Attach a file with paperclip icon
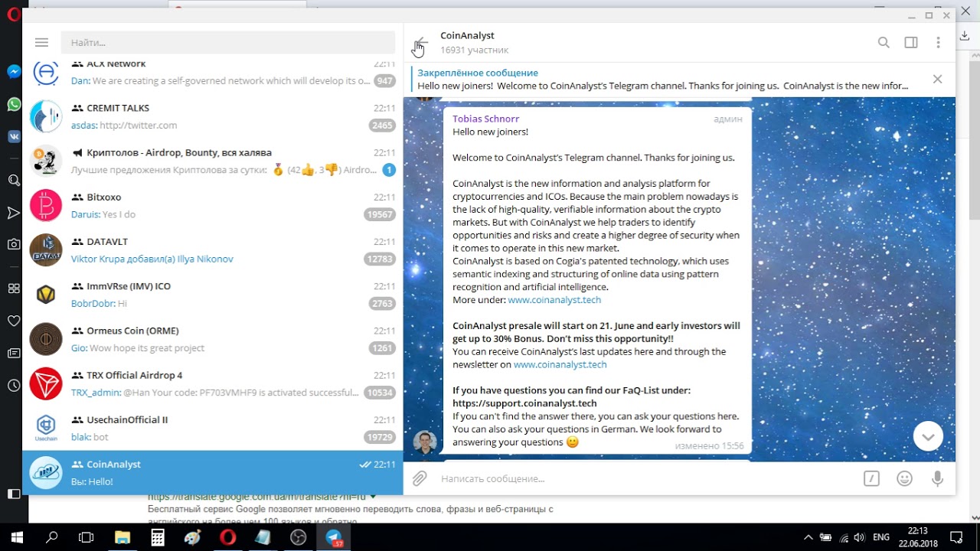The width and height of the screenshot is (980, 551). pos(420,478)
